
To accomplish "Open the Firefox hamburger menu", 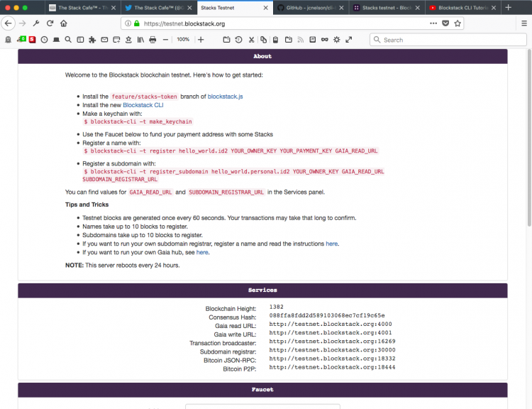I will [524, 23].
